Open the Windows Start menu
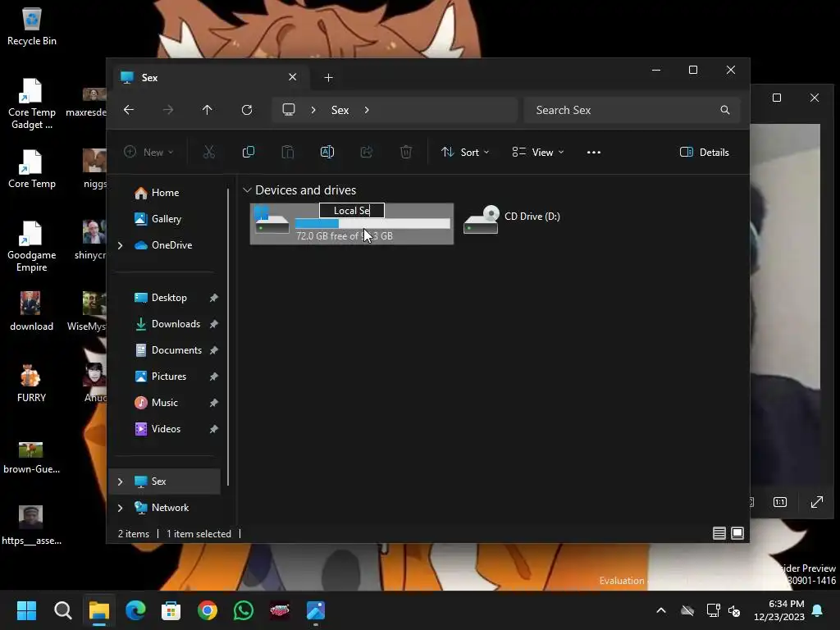840x630 pixels. (26, 610)
